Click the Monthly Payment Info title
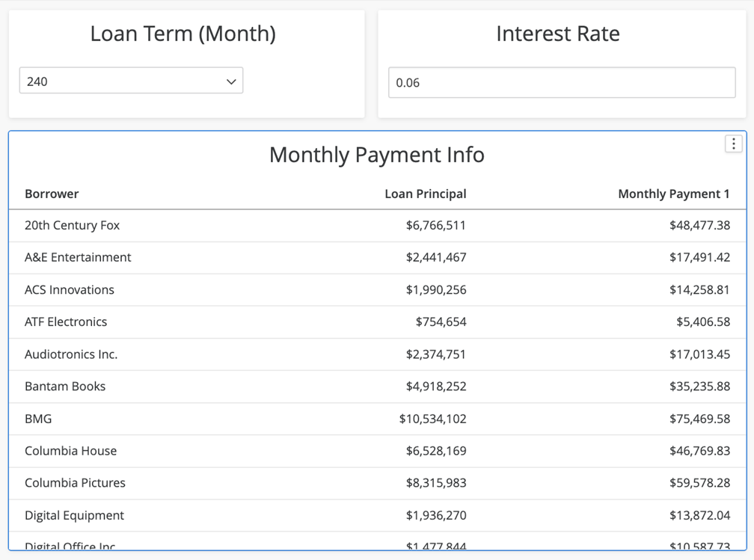754x560 pixels. (x=377, y=155)
